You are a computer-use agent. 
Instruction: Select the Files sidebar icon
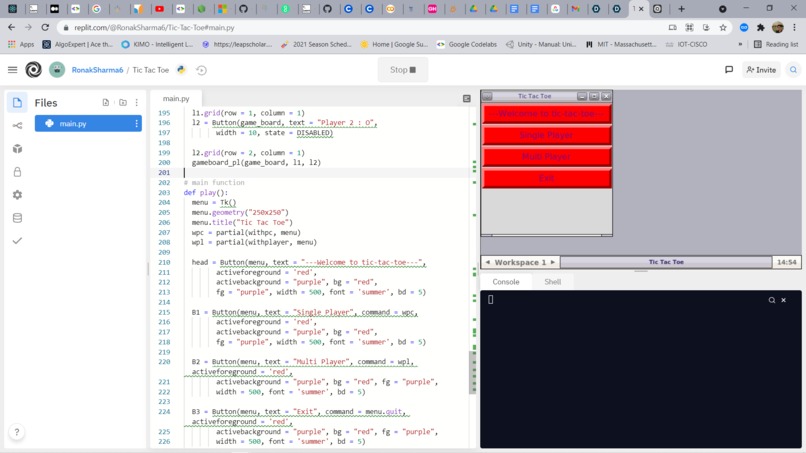[x=17, y=102]
